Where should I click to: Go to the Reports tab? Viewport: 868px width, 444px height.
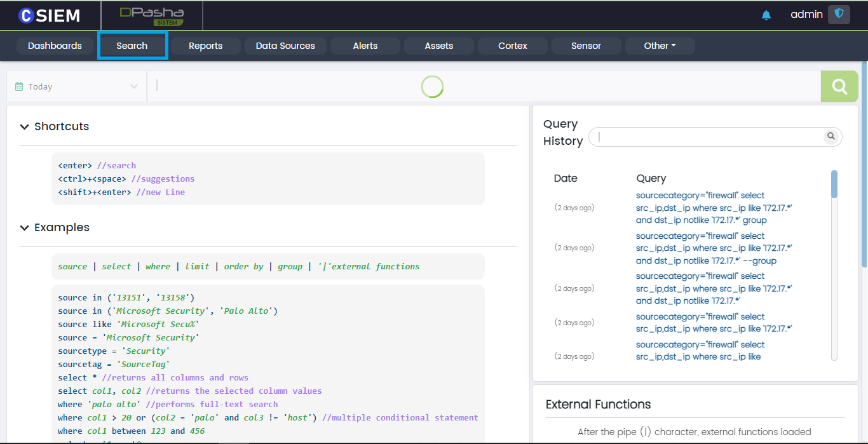click(x=205, y=46)
